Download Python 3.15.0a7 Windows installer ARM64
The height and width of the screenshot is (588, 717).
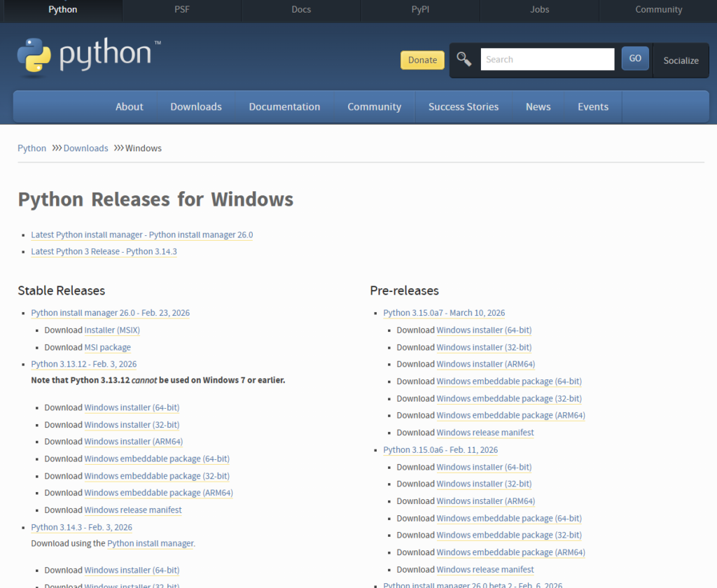pos(484,364)
